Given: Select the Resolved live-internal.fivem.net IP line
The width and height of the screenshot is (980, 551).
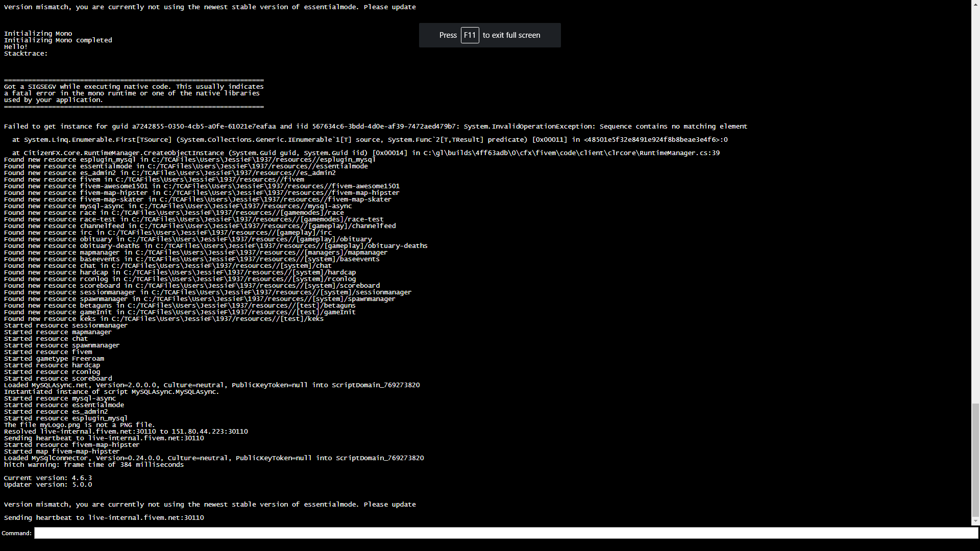Looking at the screenshot, I should tap(126, 431).
